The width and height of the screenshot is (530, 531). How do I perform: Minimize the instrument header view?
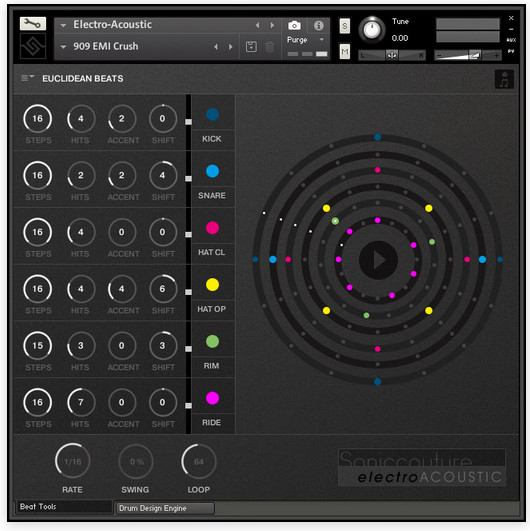511,29
